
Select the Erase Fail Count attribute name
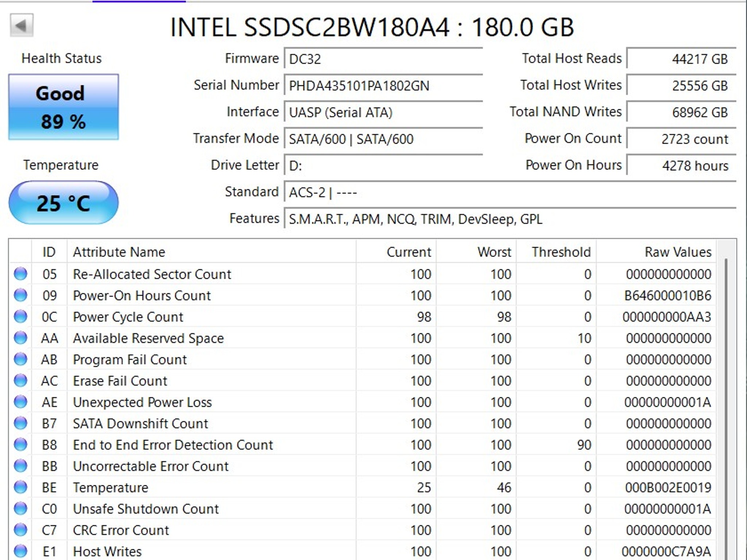[x=120, y=381]
